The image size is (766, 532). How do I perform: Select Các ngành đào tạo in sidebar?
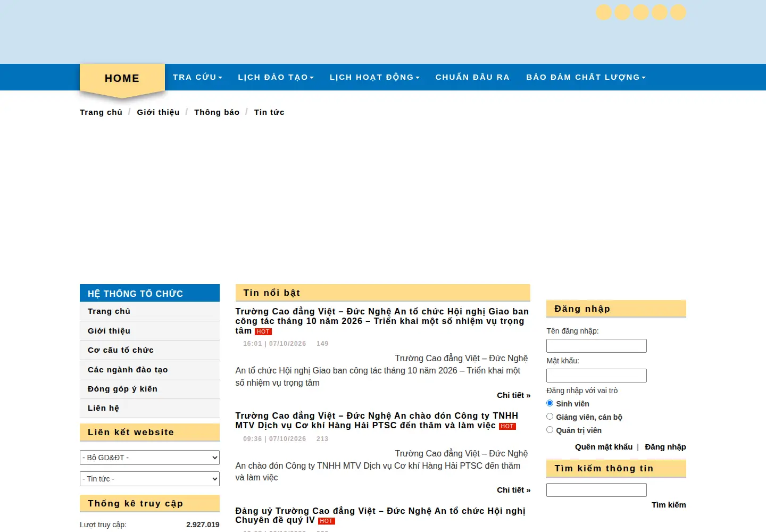(149, 370)
